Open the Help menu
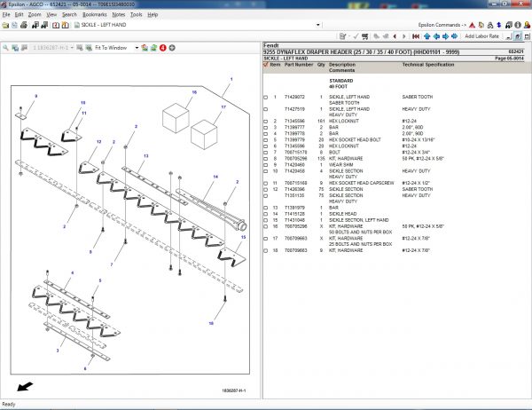The height and width of the screenshot is (410, 532). (153, 14)
